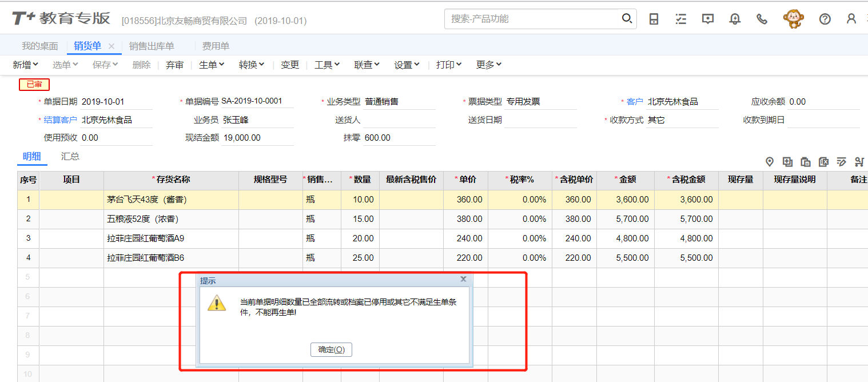The width and height of the screenshot is (868, 382).
Task: Select the 五粮液52度（浓香） row cell
Action: pos(171,220)
